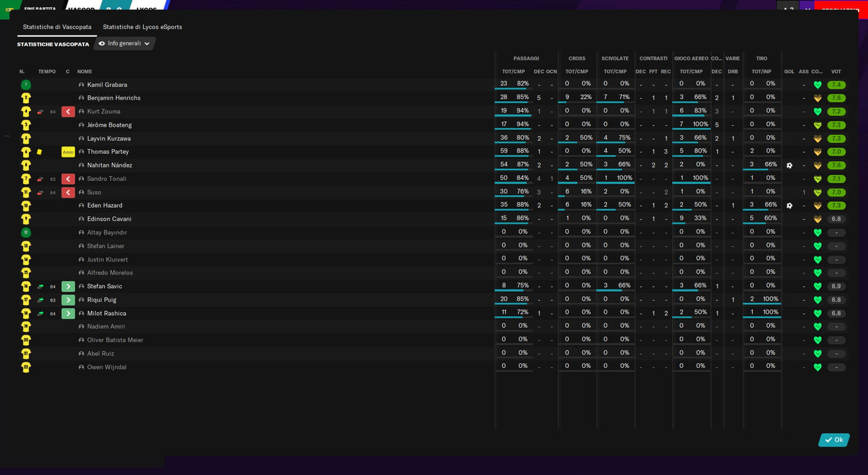This screenshot has width=868, height=475.
Task: Click Riqui Puig's green substitution arrows icon
Action: 40,300
